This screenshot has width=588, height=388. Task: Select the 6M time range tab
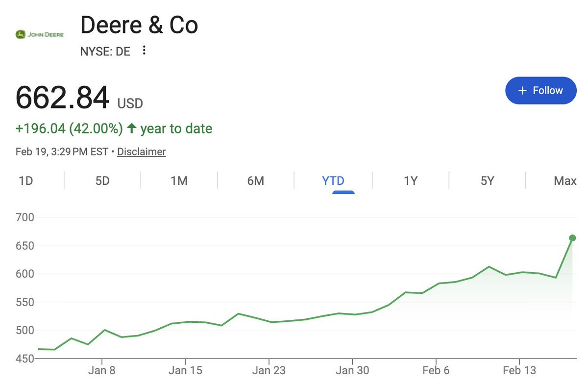pyautogui.click(x=255, y=181)
